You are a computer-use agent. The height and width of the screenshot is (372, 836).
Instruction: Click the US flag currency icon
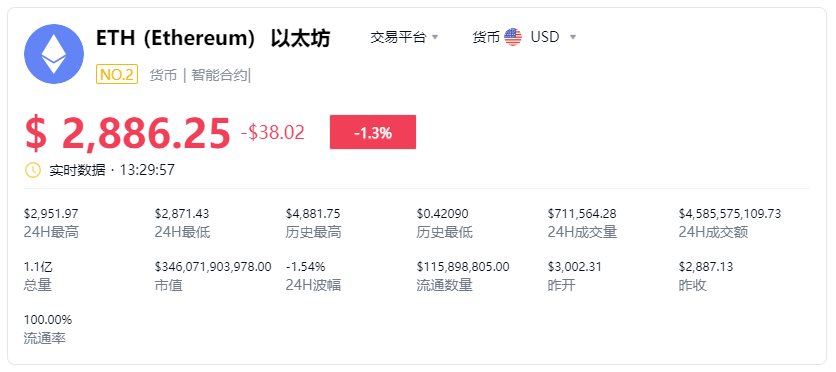[x=513, y=37]
